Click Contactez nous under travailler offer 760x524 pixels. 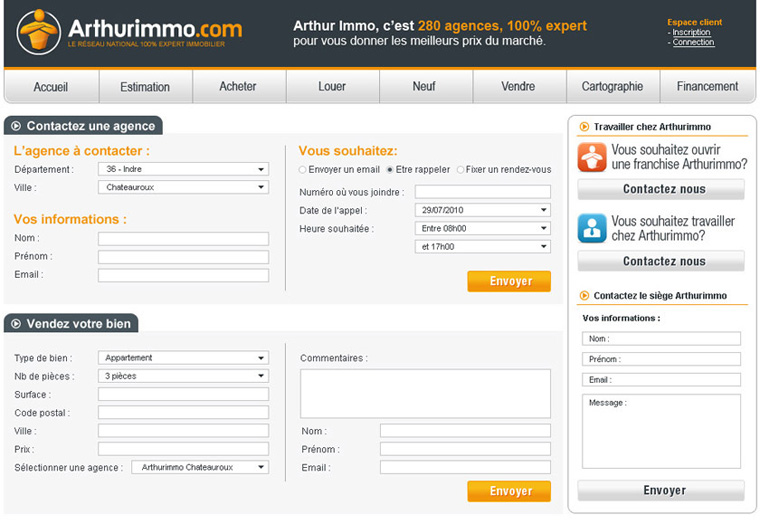[661, 261]
